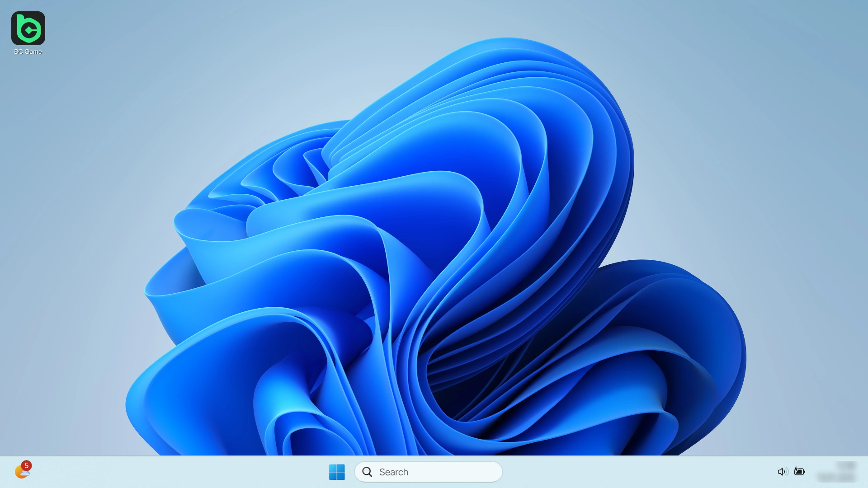Open Windows Search
The width and height of the screenshot is (868, 488).
[x=428, y=472]
